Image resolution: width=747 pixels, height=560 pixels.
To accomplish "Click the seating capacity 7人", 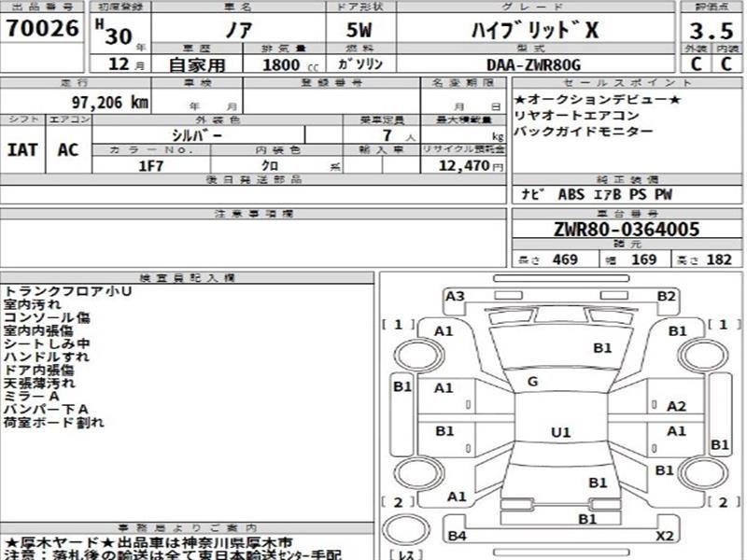I will (x=399, y=135).
